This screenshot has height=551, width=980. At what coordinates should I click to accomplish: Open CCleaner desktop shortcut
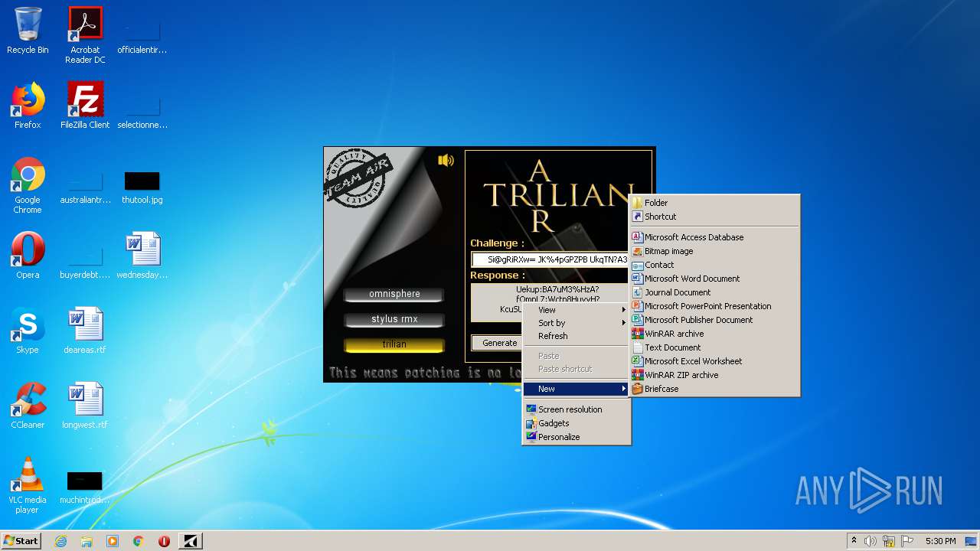click(x=28, y=406)
